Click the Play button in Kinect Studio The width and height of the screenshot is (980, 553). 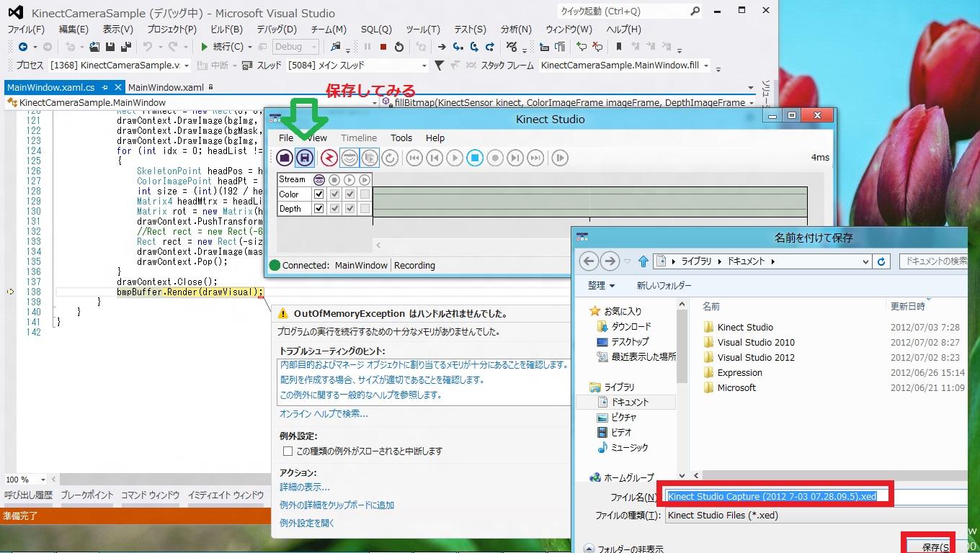click(x=455, y=158)
